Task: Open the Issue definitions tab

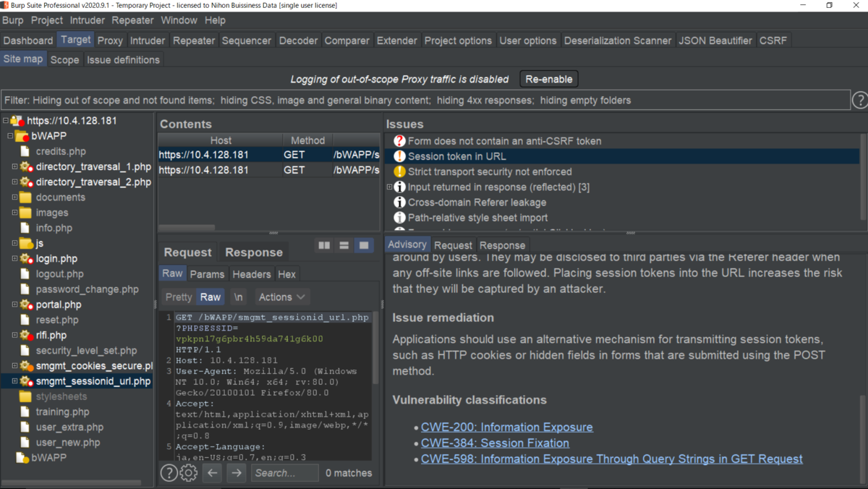Action: [x=124, y=60]
